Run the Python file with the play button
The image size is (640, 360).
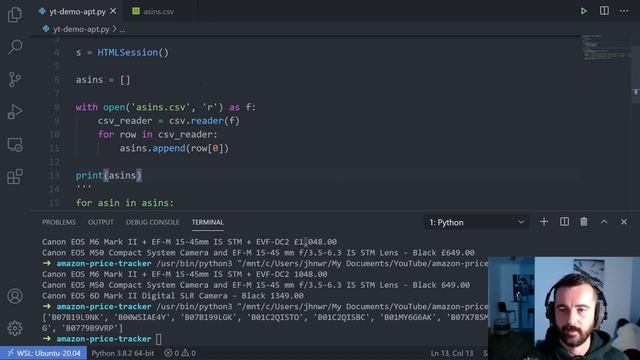[x=584, y=11]
